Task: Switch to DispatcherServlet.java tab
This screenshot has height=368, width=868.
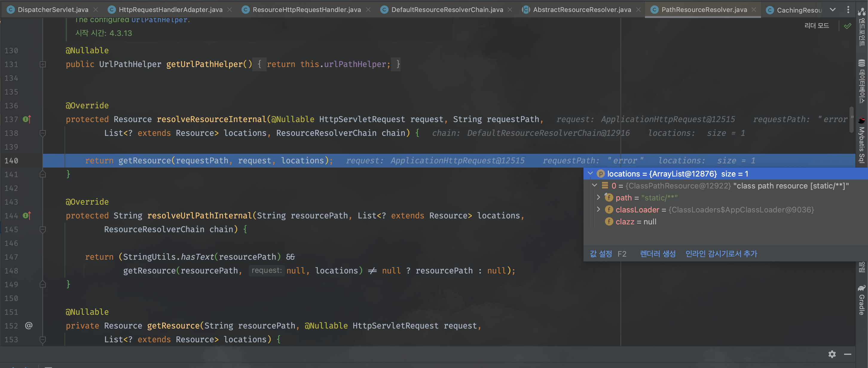Action: pyautogui.click(x=48, y=10)
